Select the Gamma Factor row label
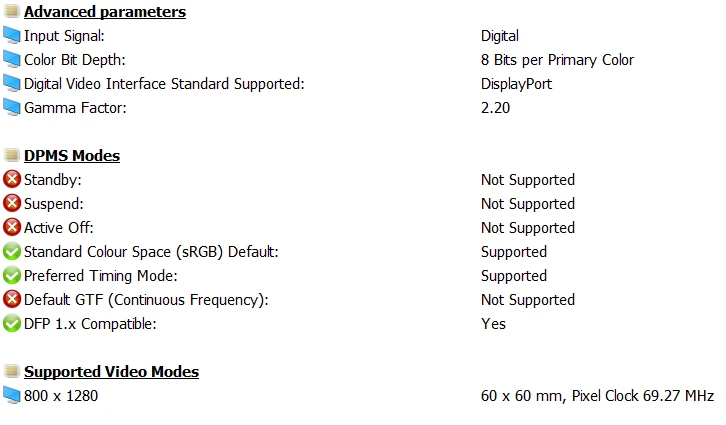Viewport: 726px width, 425px height. tap(75, 108)
